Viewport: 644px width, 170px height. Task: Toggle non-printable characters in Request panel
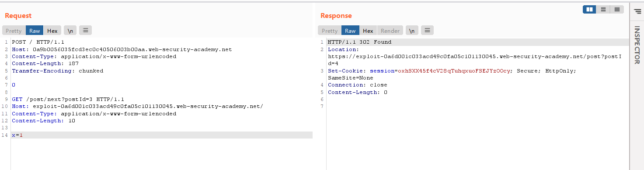[70, 31]
